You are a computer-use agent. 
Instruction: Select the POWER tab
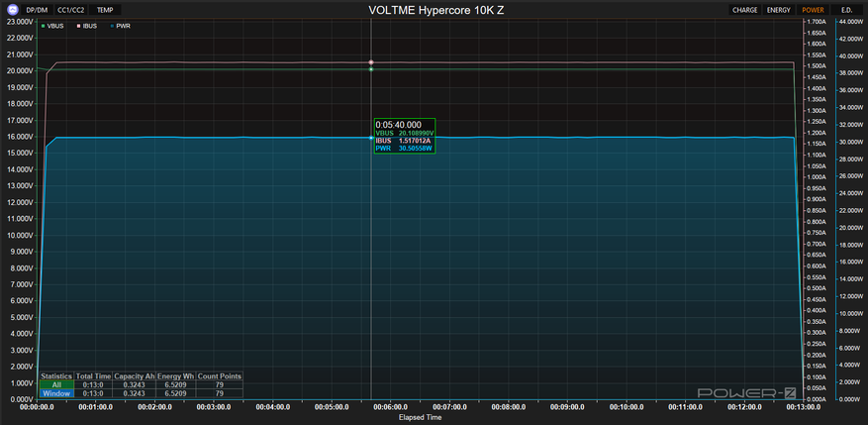point(813,10)
